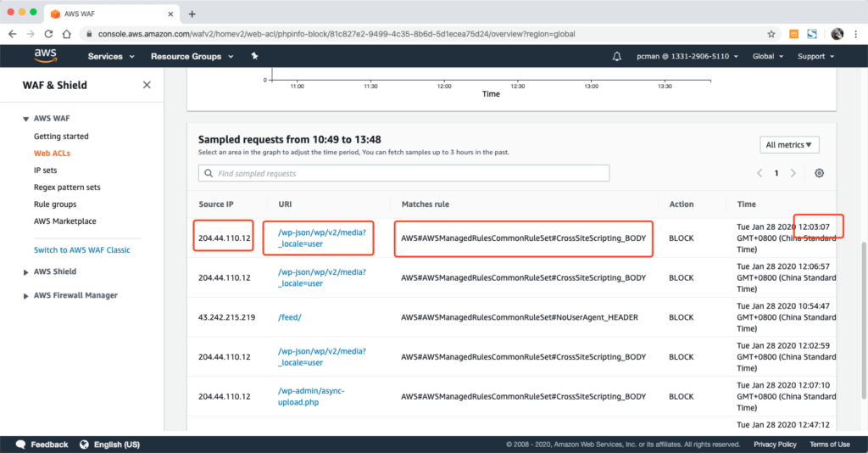Image resolution: width=868 pixels, height=453 pixels.
Task: Open the Support dropdown menu
Action: tap(816, 56)
